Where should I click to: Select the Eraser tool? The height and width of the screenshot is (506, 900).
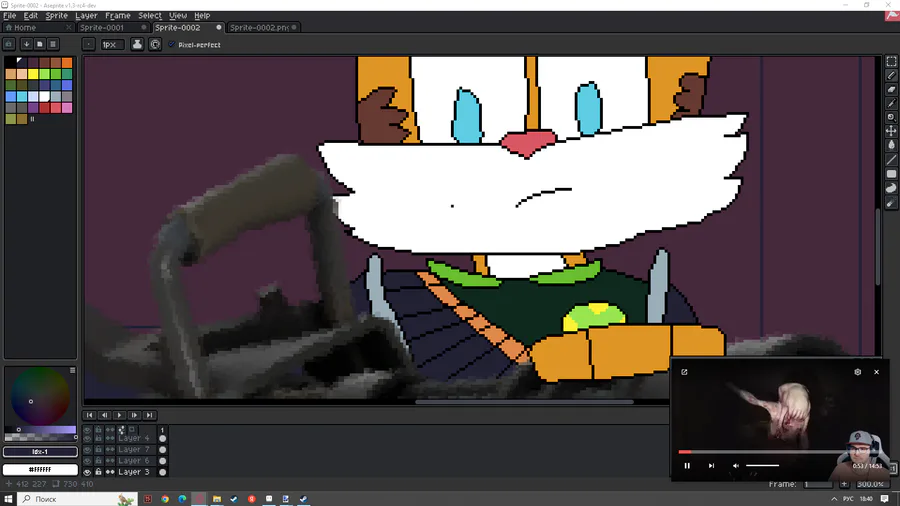891,89
